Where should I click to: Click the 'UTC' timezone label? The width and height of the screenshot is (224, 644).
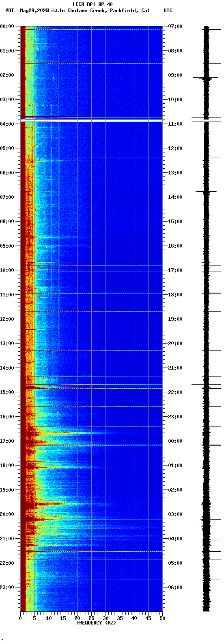coord(168,11)
